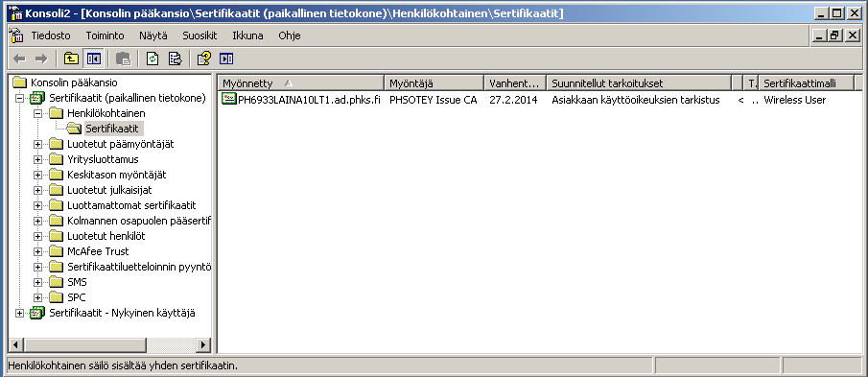
Task: Select Henkilökohtainen in the tree
Action: click(106, 113)
